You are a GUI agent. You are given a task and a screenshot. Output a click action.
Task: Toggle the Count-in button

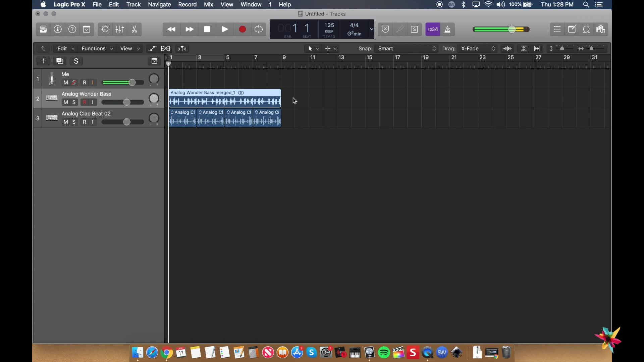(433, 29)
